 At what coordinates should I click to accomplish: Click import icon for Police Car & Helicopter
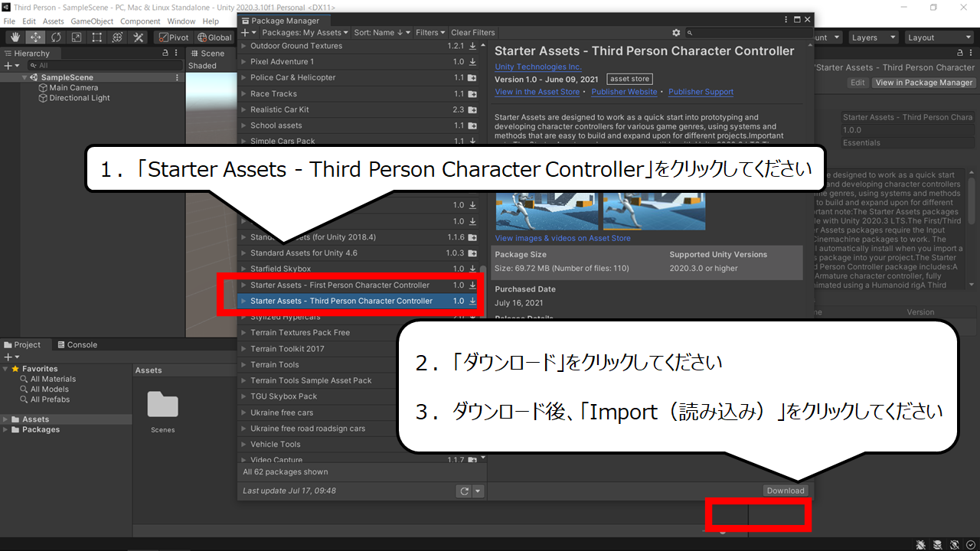[x=472, y=78]
